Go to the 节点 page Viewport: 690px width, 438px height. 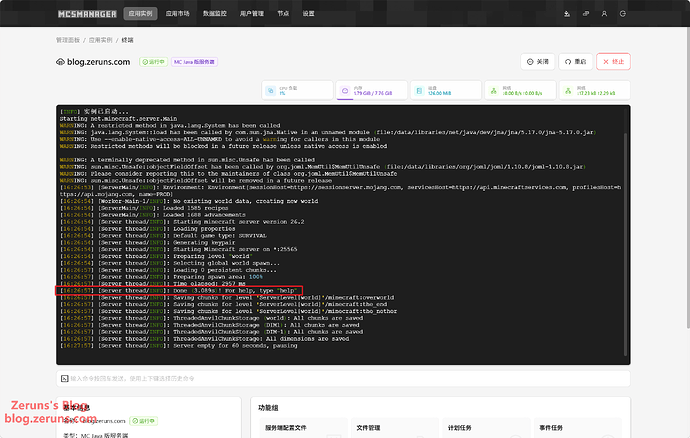(283, 14)
